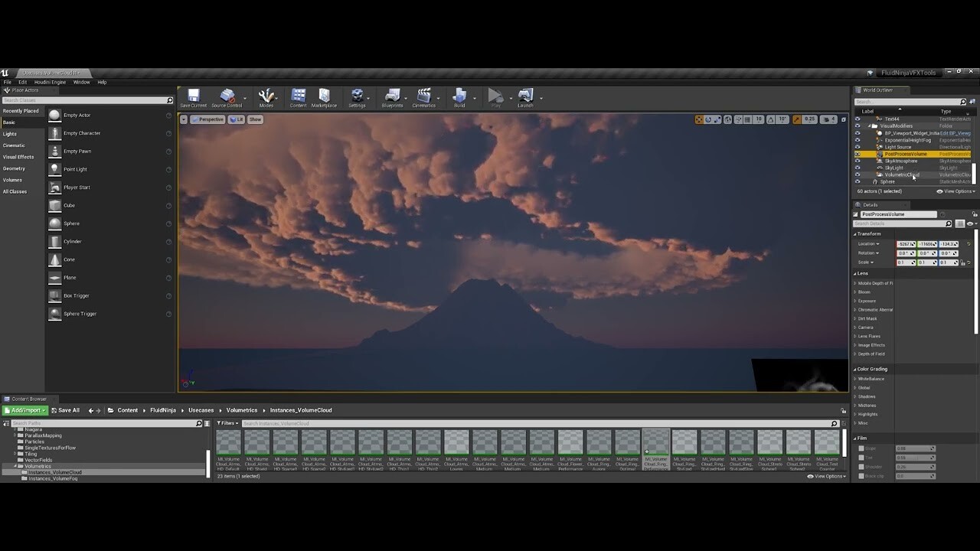Open the Blueprints toolbar icon
Screen dimensions: 980x551
click(x=392, y=96)
